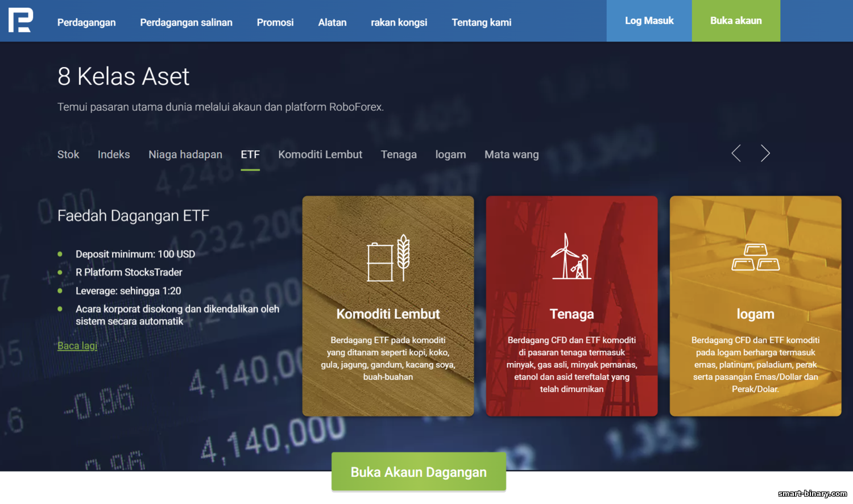
Task: Click the RoboForex logo in header
Action: [x=20, y=20]
